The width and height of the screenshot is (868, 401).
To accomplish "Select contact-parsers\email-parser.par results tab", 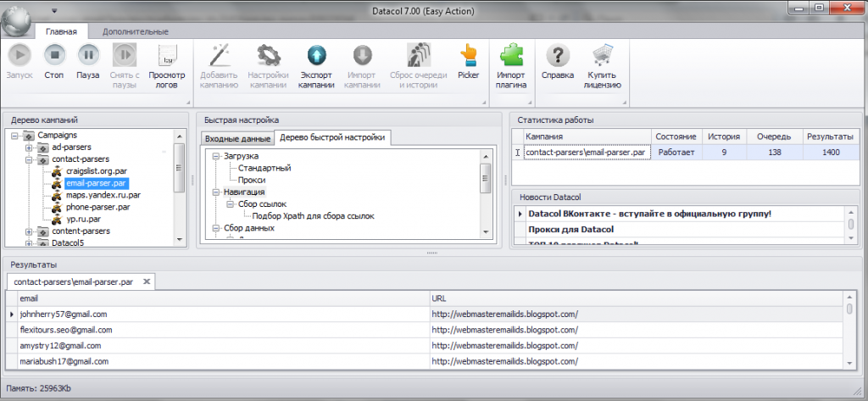I will click(x=73, y=282).
